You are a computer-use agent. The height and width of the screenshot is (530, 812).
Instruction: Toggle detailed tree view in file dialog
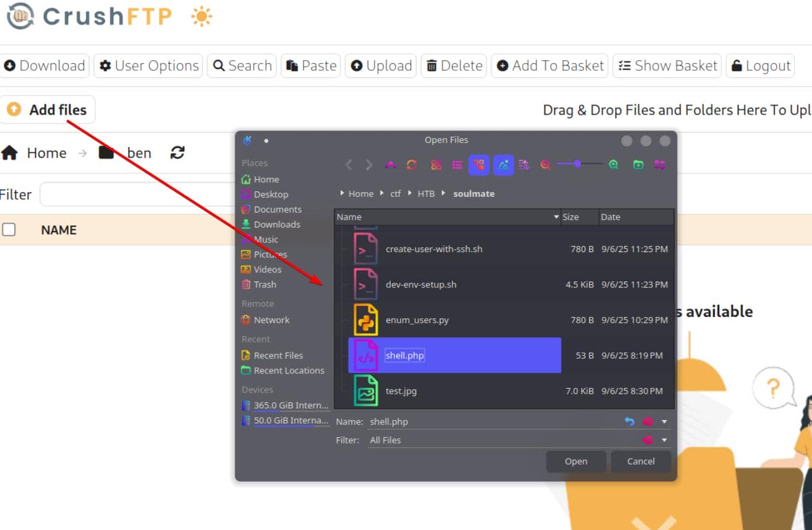click(479, 164)
